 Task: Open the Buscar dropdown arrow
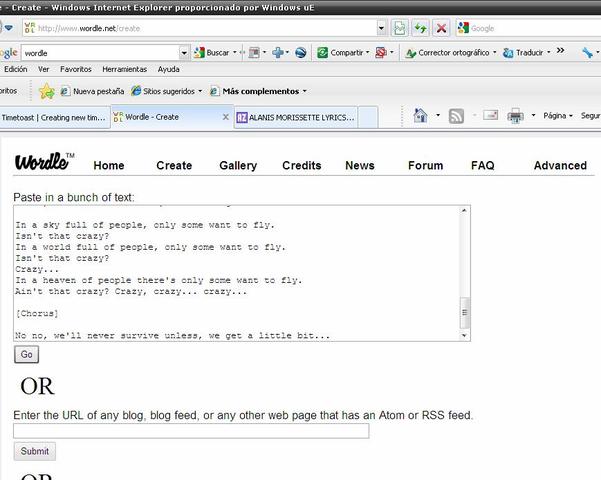coord(235,53)
